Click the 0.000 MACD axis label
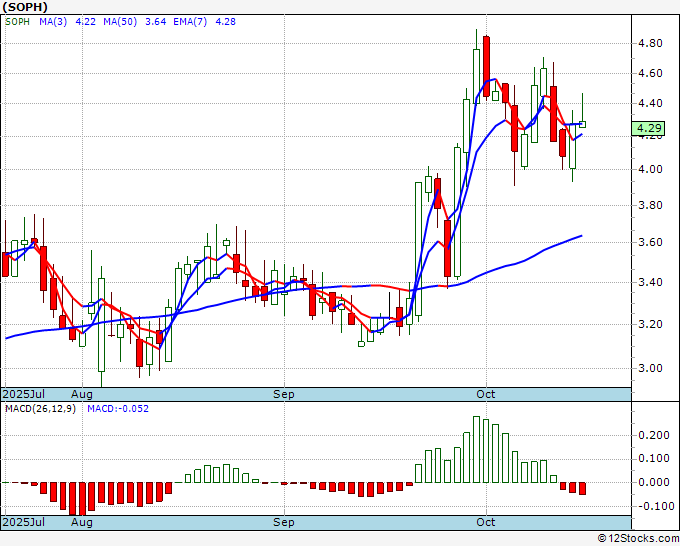 pos(654,482)
